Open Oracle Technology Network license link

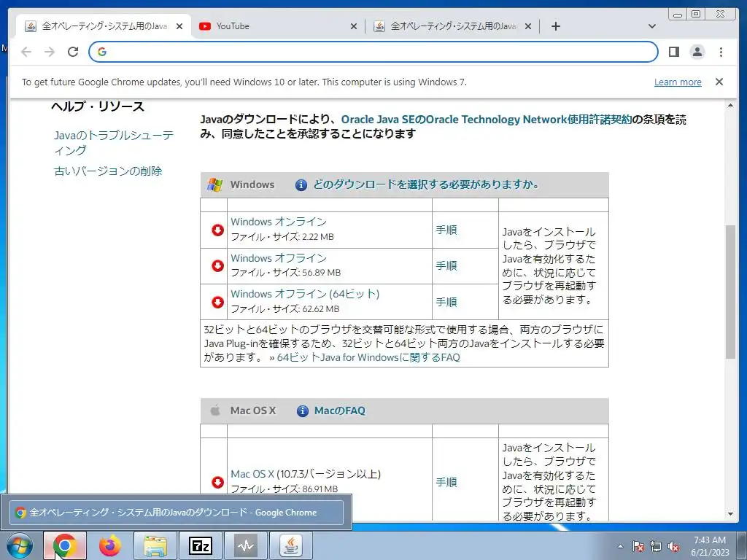487,119
